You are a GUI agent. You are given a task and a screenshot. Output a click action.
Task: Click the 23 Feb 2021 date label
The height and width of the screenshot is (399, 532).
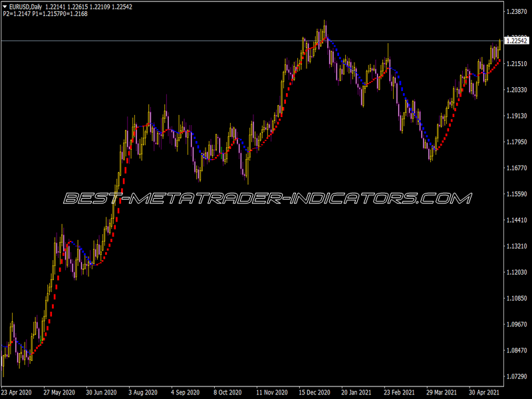pos(400,392)
